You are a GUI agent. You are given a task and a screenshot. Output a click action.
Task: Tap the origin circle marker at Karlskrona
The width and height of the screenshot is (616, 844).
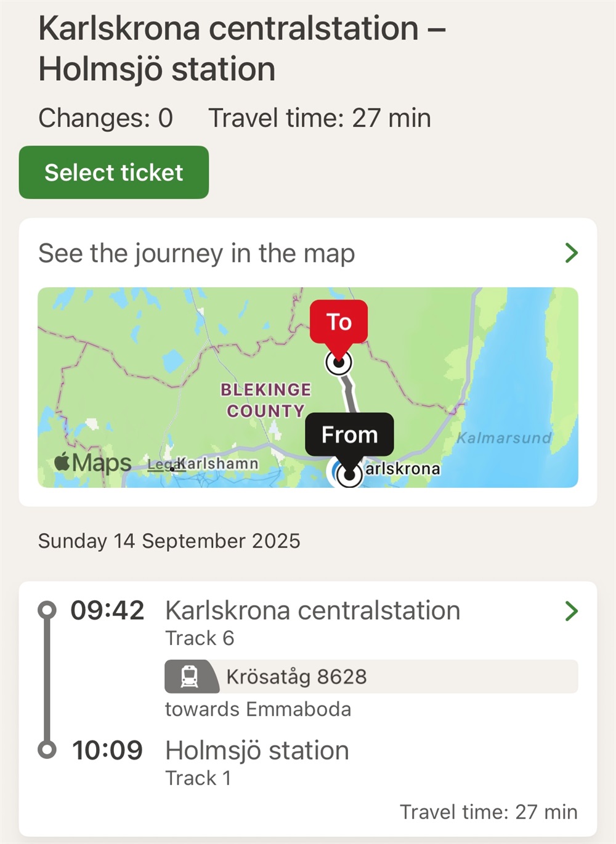point(349,474)
